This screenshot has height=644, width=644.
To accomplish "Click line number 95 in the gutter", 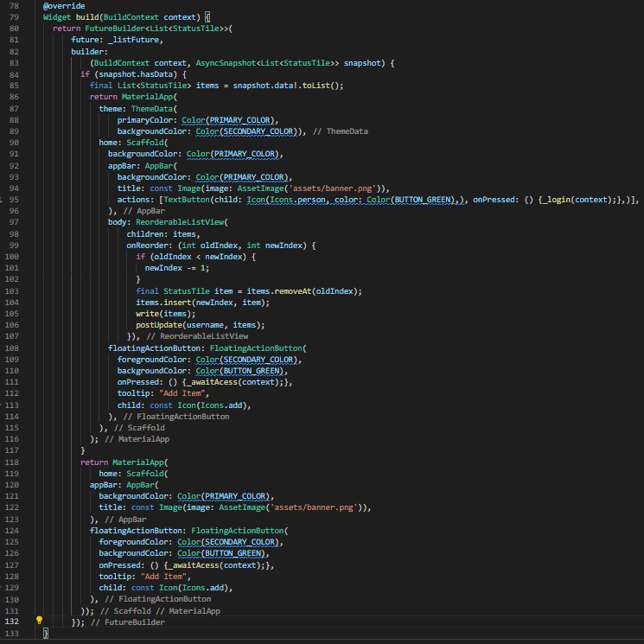I will tap(14, 200).
